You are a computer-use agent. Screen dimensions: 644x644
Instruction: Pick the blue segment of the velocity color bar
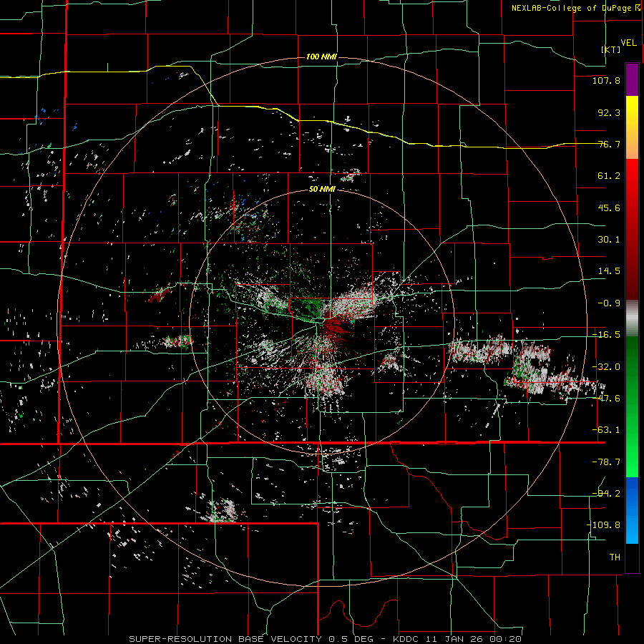(632, 510)
